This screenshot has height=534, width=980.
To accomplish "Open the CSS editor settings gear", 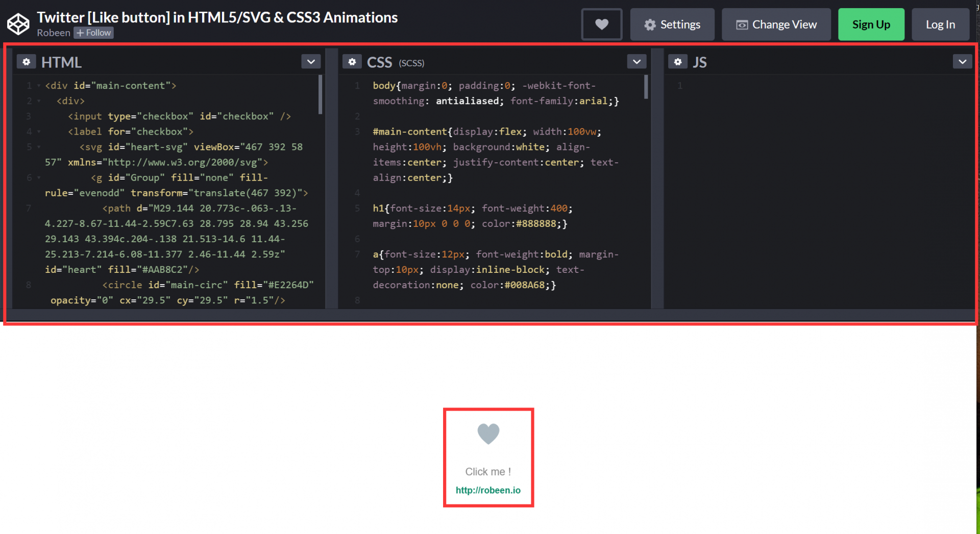I will coord(352,61).
